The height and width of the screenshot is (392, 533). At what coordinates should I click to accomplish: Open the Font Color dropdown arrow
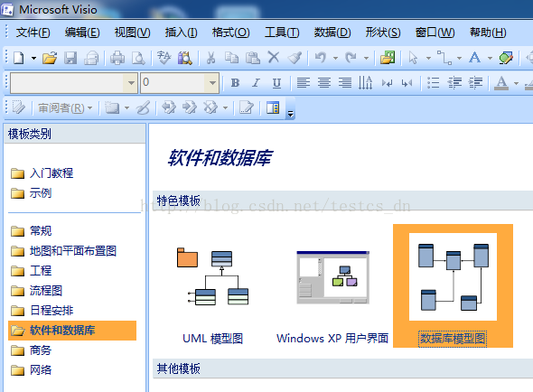[x=516, y=83]
